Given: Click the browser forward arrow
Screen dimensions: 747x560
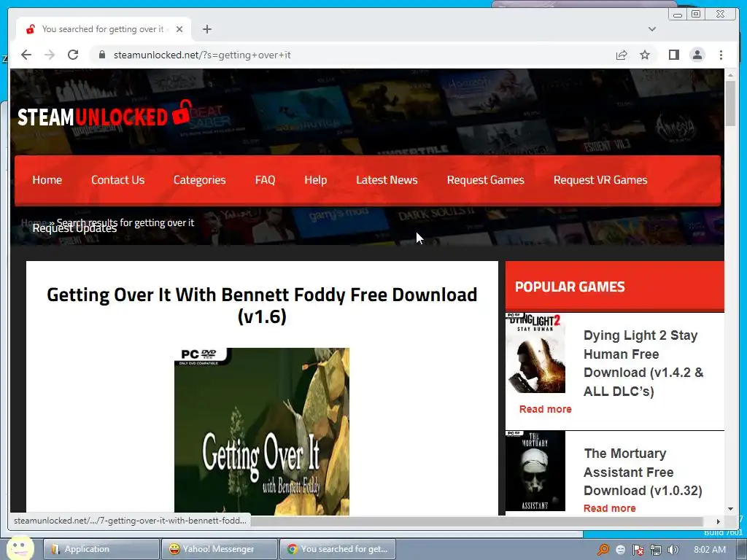Looking at the screenshot, I should click(50, 55).
